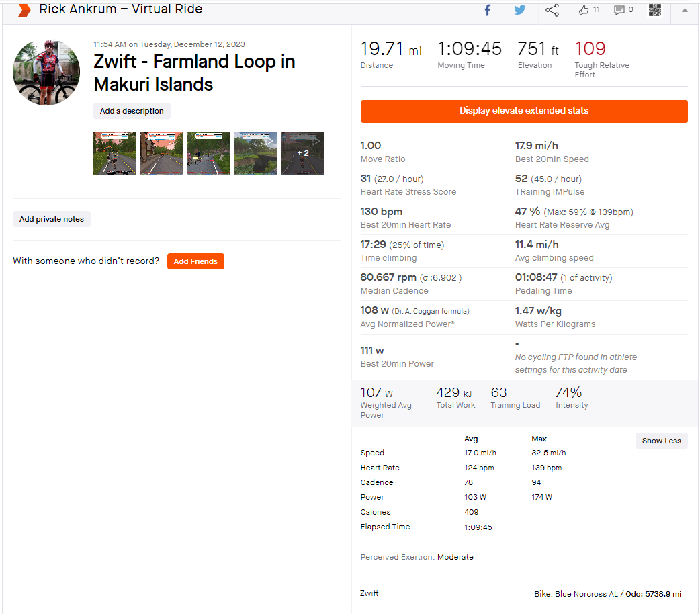Share activity on Twitter icon

coord(520,10)
